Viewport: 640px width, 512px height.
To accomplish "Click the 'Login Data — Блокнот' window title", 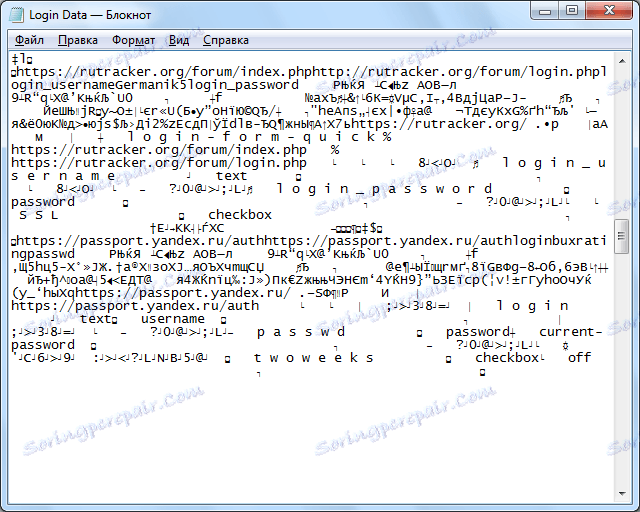I will [x=90, y=15].
